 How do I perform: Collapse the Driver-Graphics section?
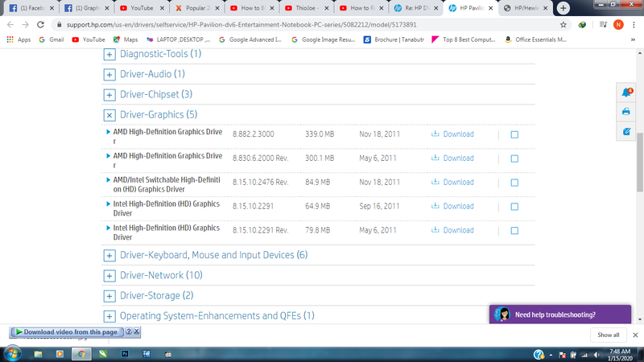[109, 115]
